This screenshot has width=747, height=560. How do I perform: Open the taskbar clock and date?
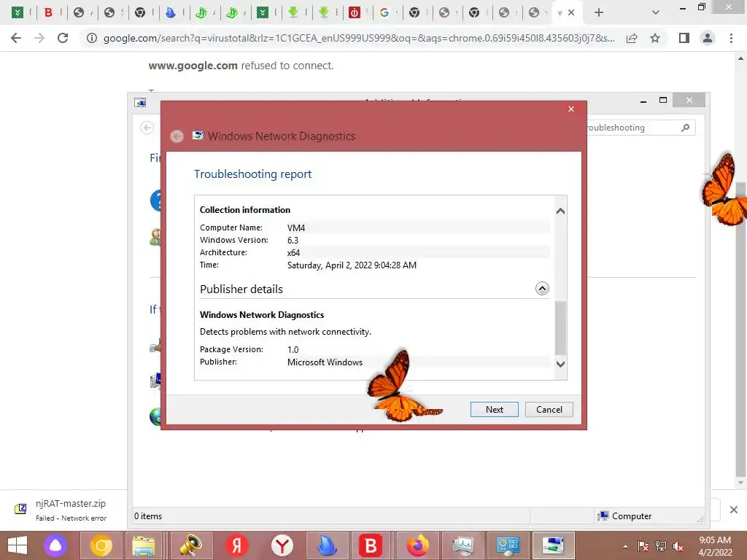(x=715, y=546)
